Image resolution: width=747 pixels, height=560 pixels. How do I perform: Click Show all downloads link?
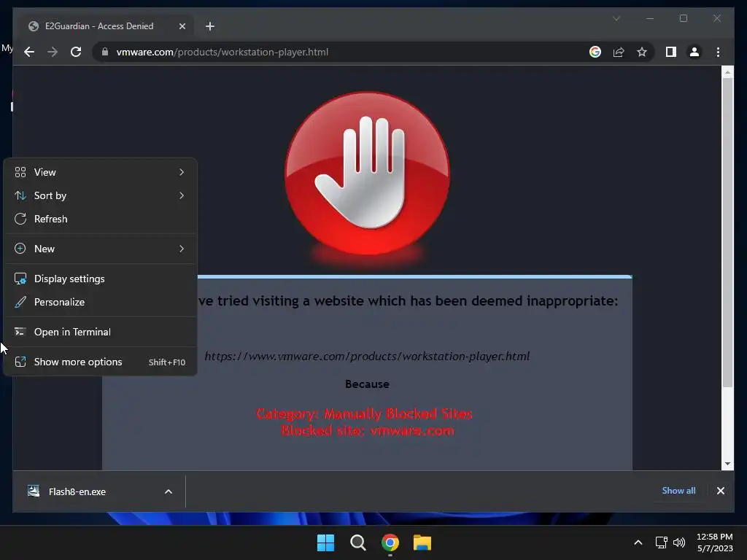(x=678, y=491)
